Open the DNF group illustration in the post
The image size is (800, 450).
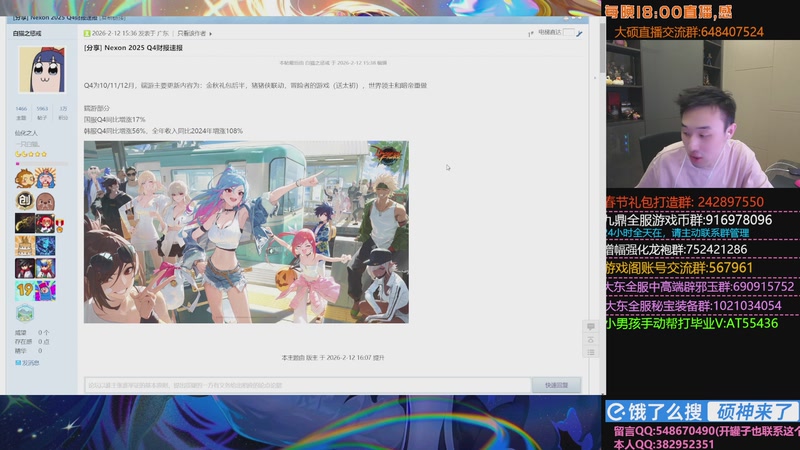[246, 232]
